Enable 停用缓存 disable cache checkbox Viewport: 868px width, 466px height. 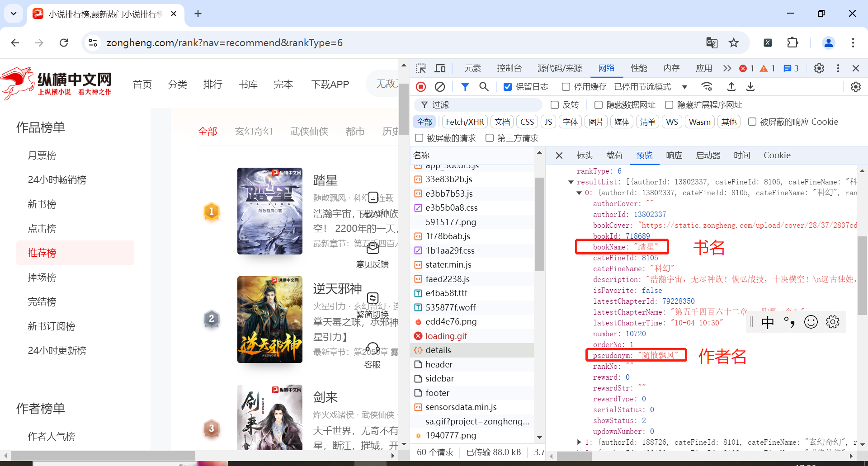pyautogui.click(x=566, y=87)
